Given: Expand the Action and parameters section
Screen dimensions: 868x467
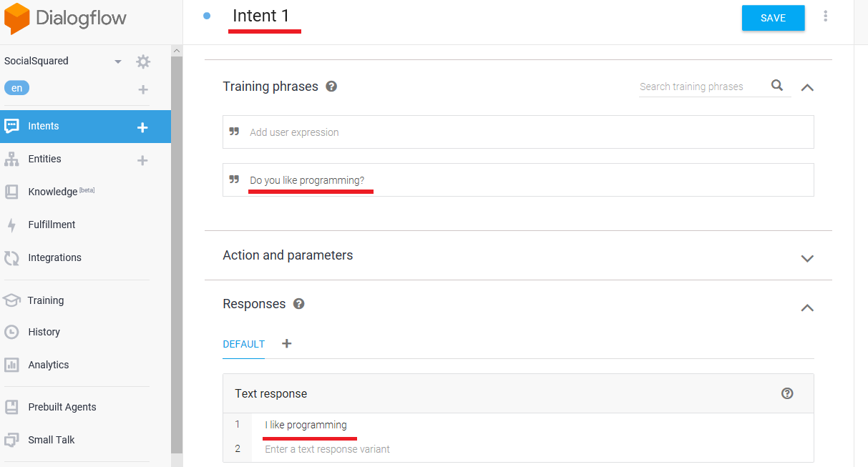Looking at the screenshot, I should (807, 258).
